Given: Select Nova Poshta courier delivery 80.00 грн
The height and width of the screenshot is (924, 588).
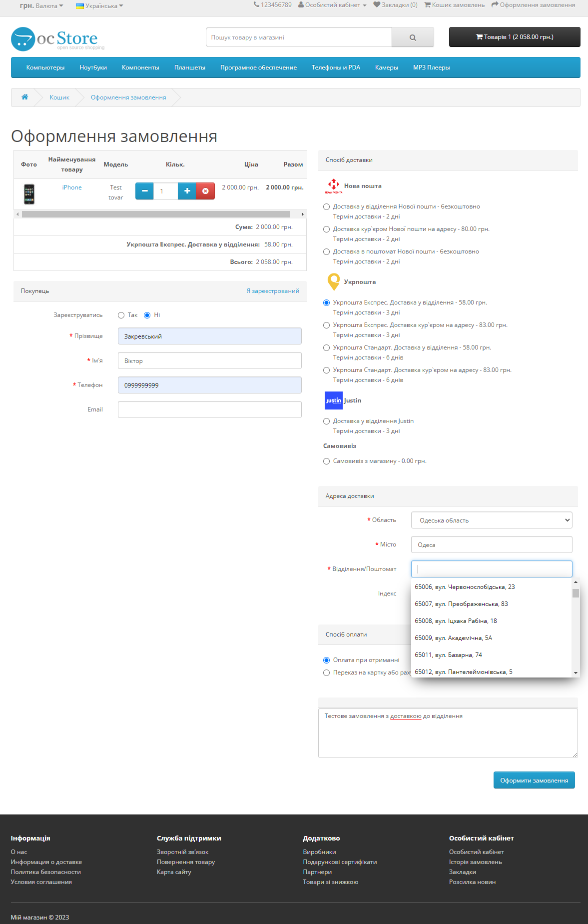Looking at the screenshot, I should pos(327,229).
